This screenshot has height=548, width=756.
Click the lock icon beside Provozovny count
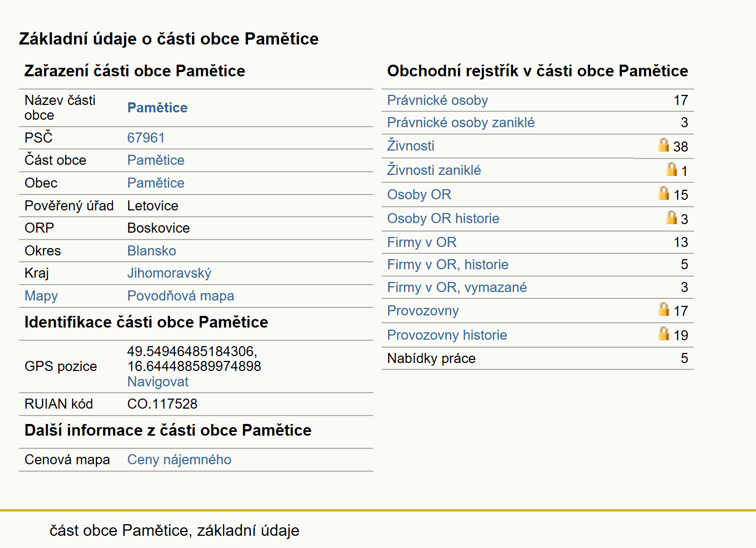point(664,309)
